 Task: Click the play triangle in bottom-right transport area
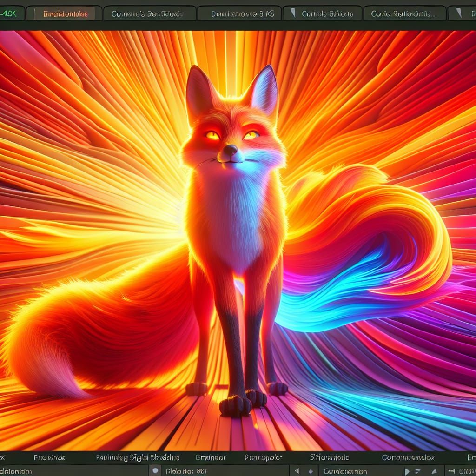407,470
